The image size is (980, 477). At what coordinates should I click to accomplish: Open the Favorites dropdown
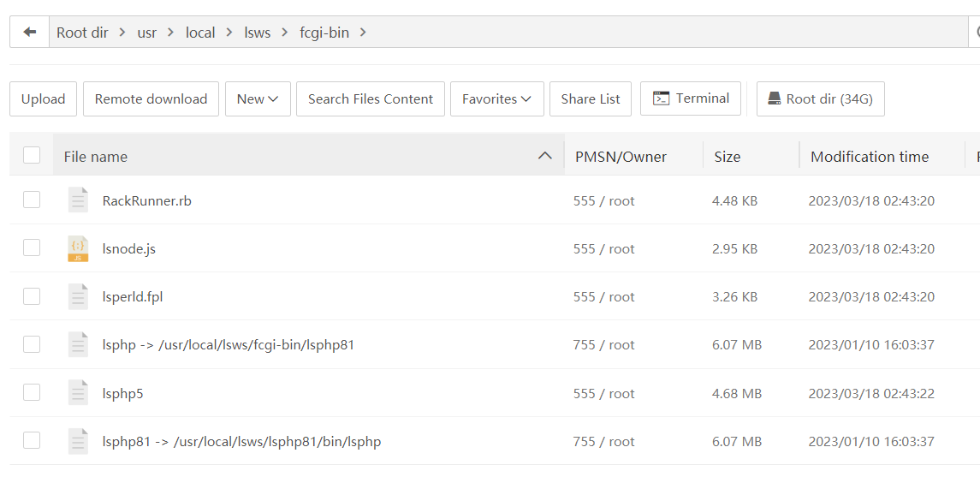click(496, 99)
